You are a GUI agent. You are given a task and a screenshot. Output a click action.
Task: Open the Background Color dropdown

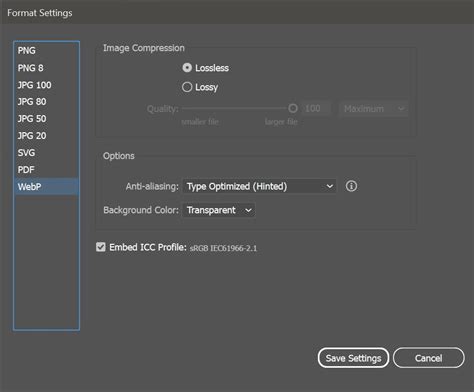(219, 210)
